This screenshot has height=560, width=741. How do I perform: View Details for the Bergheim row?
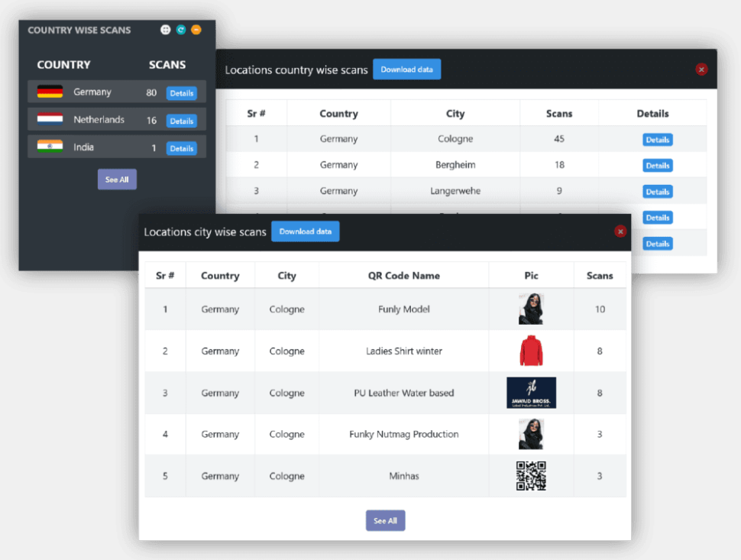657,166
